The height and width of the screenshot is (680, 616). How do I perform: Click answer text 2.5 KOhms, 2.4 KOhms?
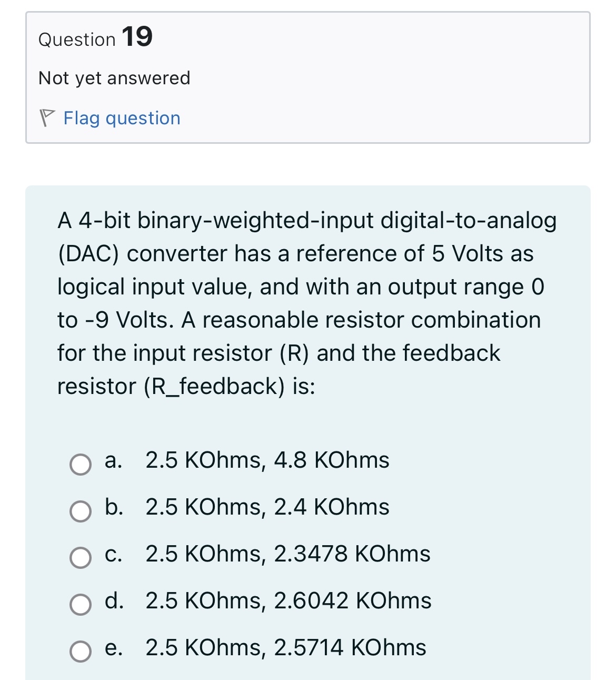pos(267,507)
